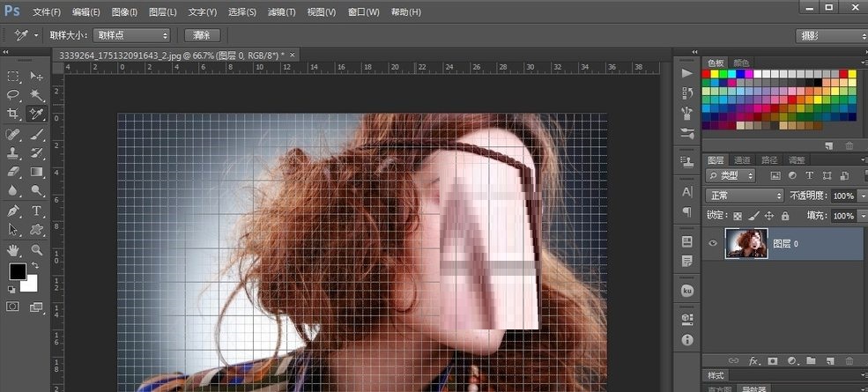Open the 类型 layer filter dropdown
This screenshot has width=868, height=392.
tap(731, 175)
